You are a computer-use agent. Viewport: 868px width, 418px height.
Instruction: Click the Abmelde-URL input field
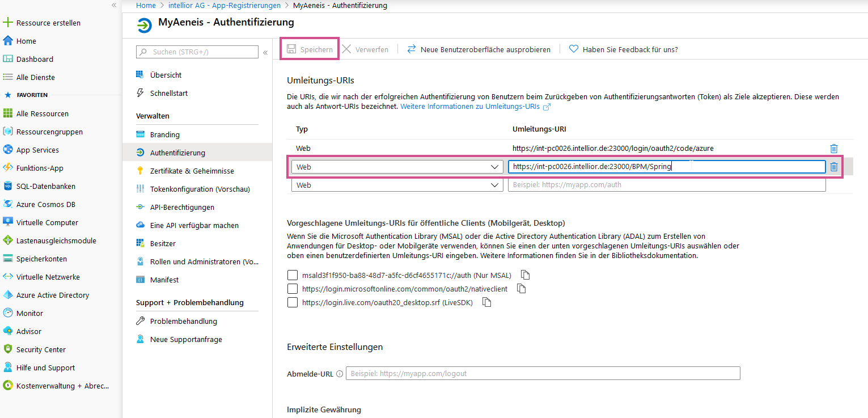pos(543,373)
